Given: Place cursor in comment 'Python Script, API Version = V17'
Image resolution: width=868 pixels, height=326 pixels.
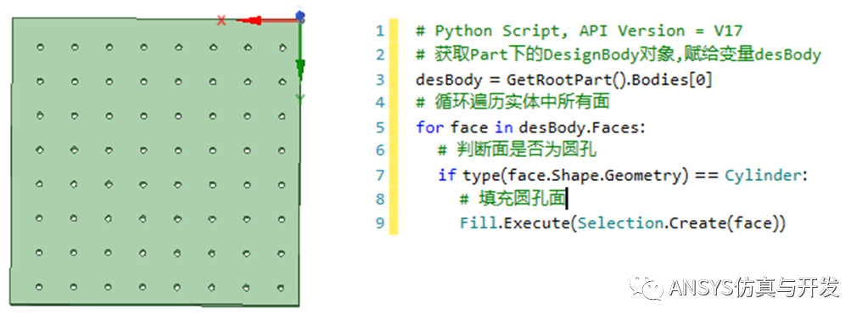Looking at the screenshot, I should 579,31.
